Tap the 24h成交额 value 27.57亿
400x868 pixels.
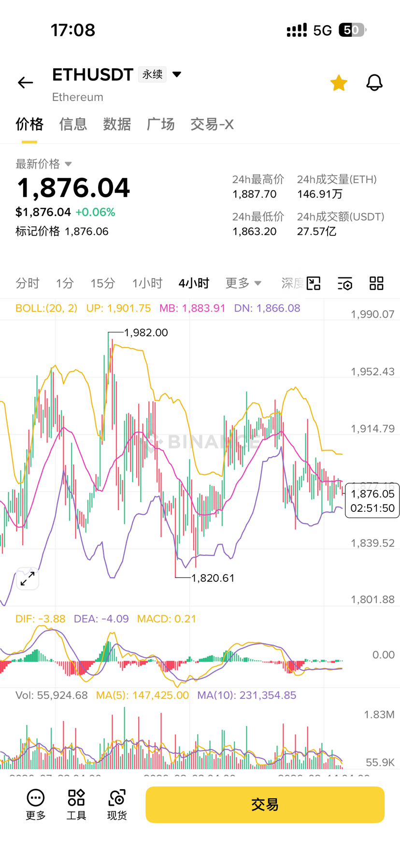pos(316,231)
